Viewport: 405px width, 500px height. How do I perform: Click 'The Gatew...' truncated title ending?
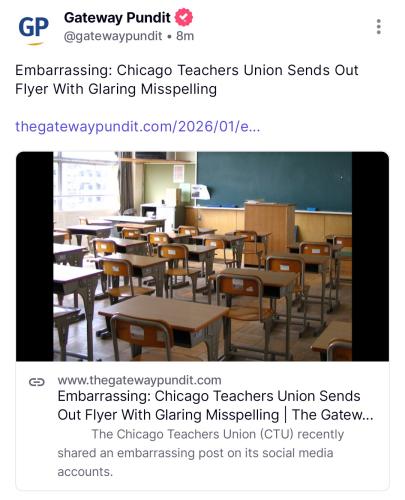333,415
